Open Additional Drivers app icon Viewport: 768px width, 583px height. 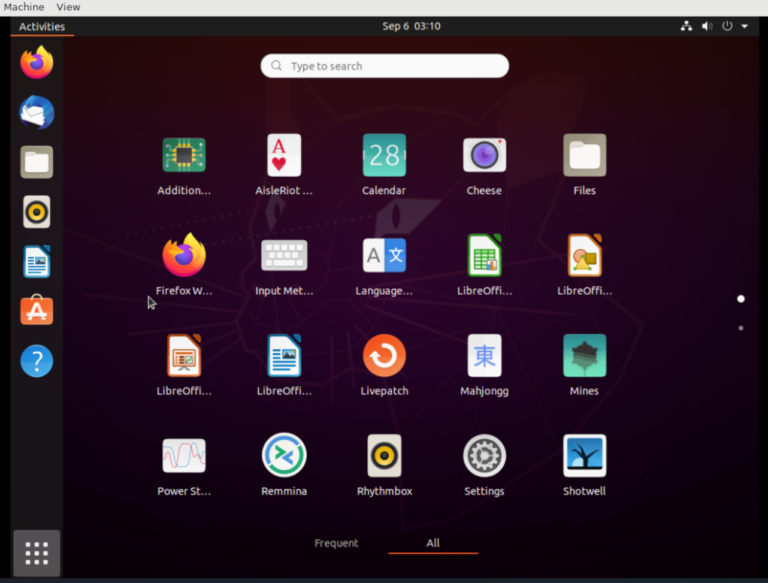point(184,155)
